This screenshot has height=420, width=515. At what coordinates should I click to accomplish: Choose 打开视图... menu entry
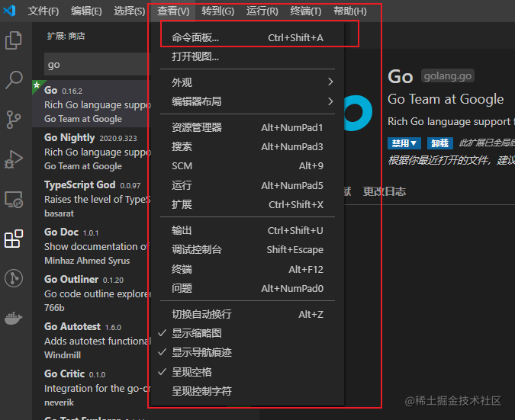tap(247, 56)
